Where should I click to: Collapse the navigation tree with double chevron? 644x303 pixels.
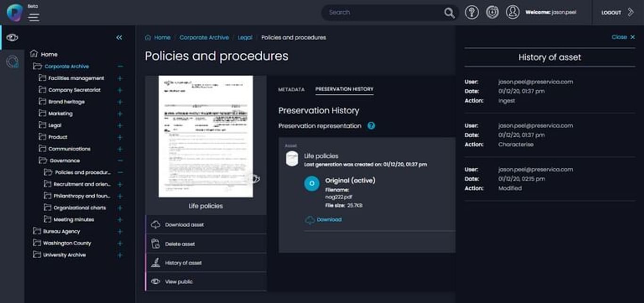pyautogui.click(x=119, y=38)
